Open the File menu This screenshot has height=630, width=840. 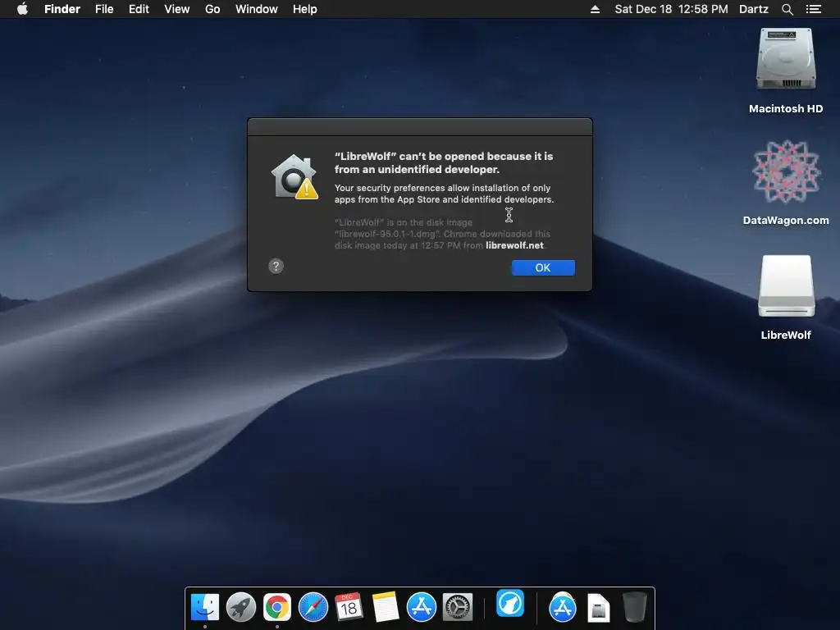click(104, 9)
